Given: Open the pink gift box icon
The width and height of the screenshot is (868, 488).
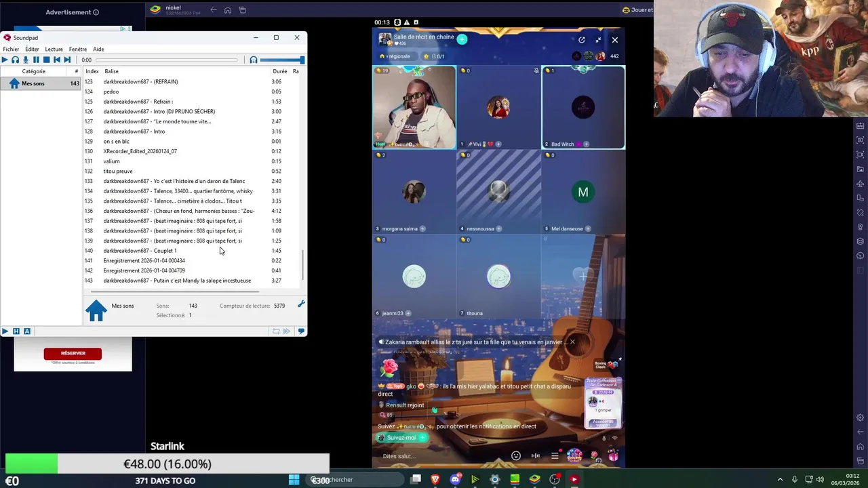Looking at the screenshot, I should pos(613,456).
